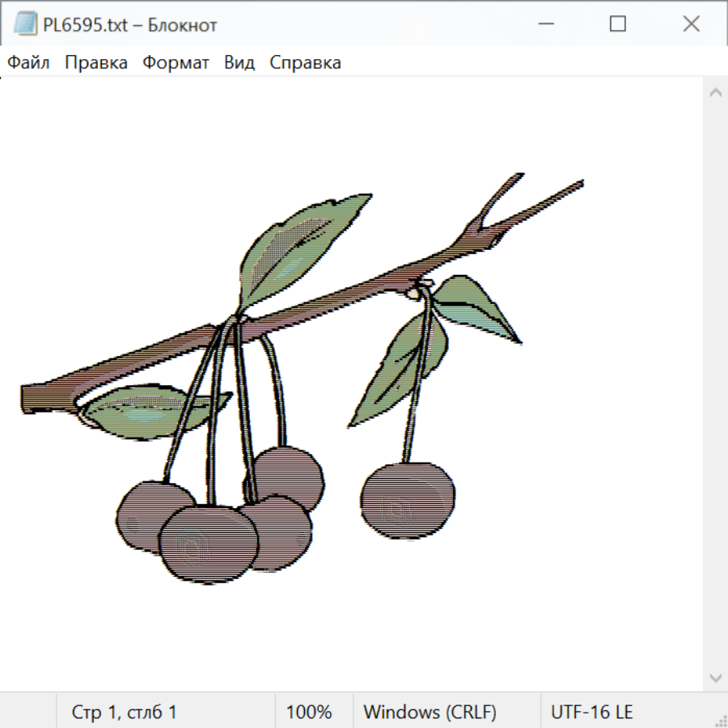Viewport: 728px width, 728px height.
Task: Expand the Формат menu
Action: pyautogui.click(x=176, y=63)
